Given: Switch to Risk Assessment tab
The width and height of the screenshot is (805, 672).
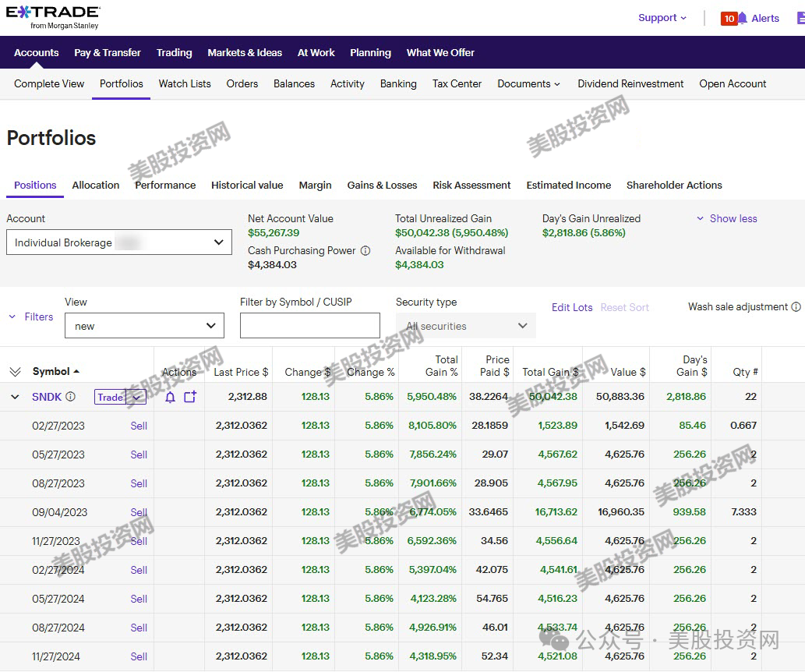Looking at the screenshot, I should [x=471, y=185].
